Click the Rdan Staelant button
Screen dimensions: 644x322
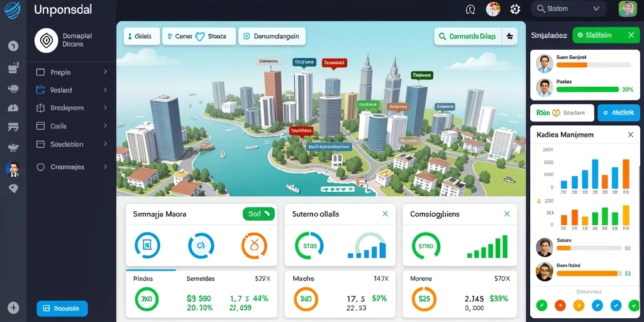[562, 113]
